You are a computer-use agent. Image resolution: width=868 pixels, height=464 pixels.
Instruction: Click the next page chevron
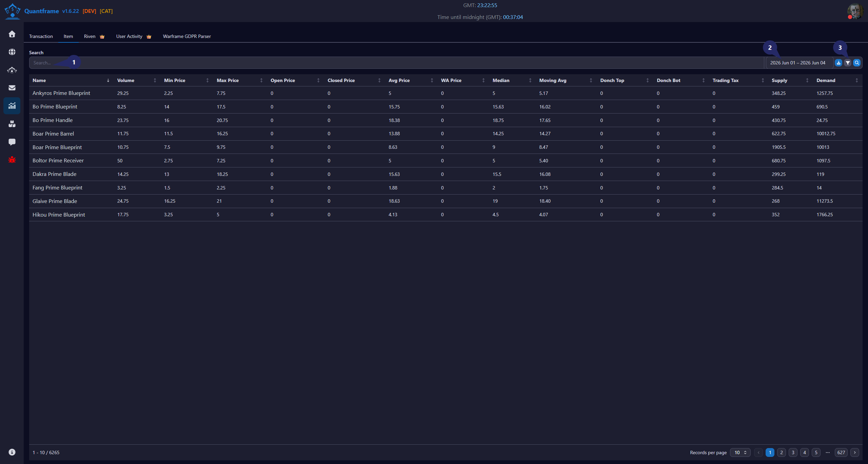coord(855,452)
